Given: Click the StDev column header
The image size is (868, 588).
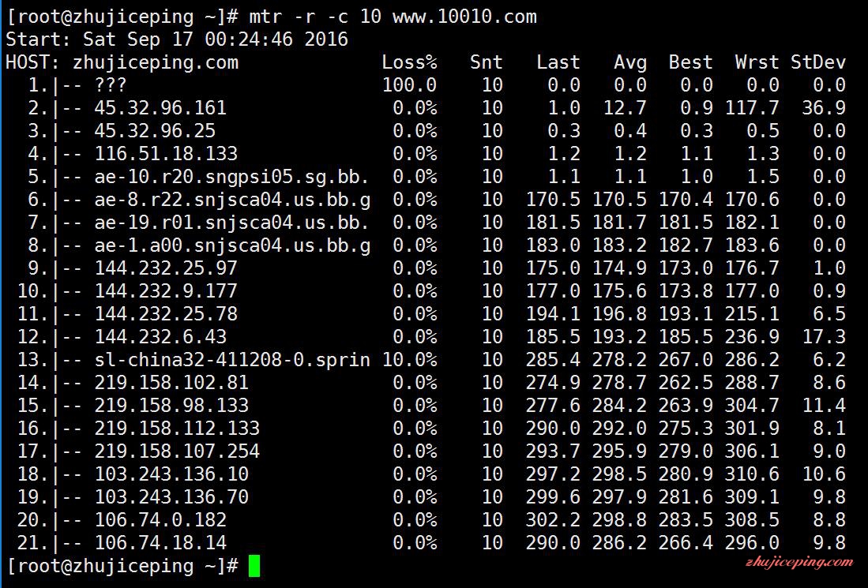Looking at the screenshot, I should (x=818, y=62).
